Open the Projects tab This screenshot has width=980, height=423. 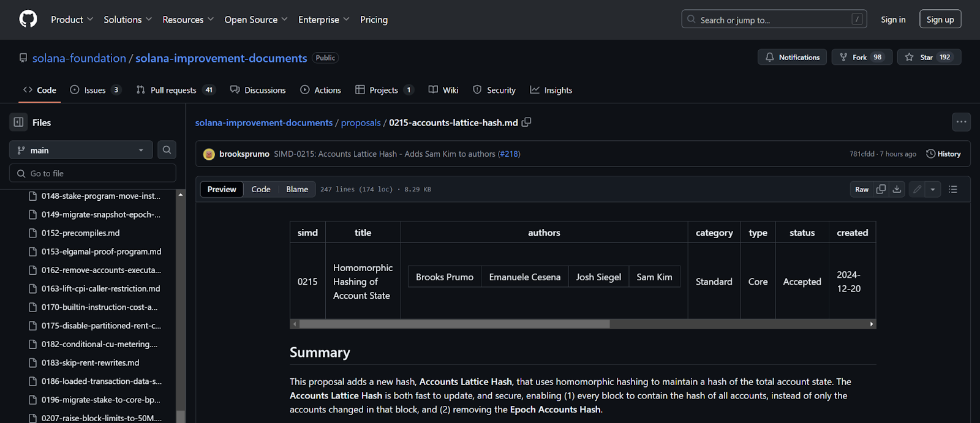click(385, 90)
